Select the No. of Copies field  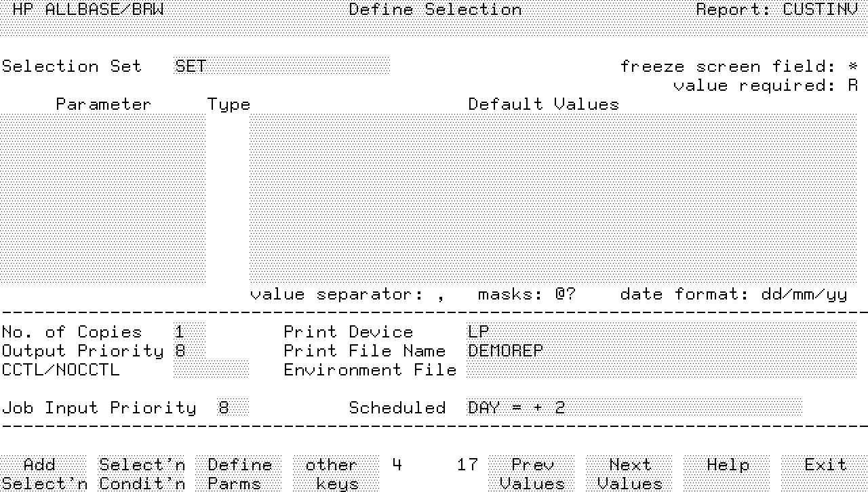tap(189, 332)
